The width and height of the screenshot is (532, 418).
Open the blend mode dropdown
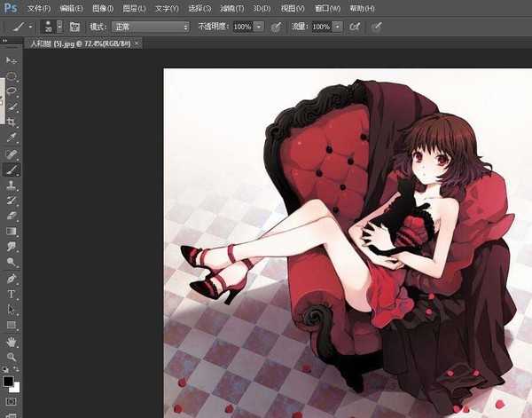[x=150, y=27]
